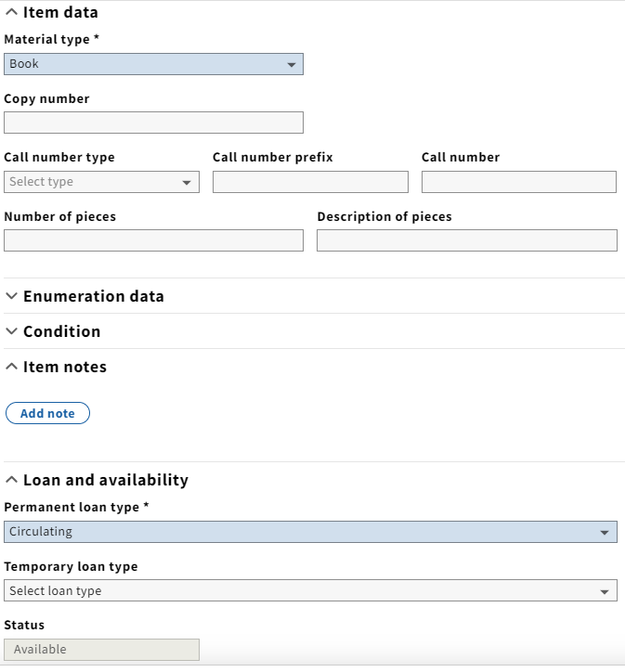Collapse Loan and availability chevron icon
Screen dimensions: 625x672
(11, 480)
